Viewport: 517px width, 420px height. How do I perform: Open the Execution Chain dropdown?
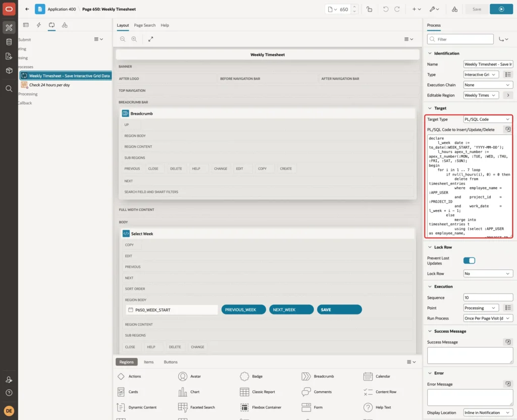[488, 85]
